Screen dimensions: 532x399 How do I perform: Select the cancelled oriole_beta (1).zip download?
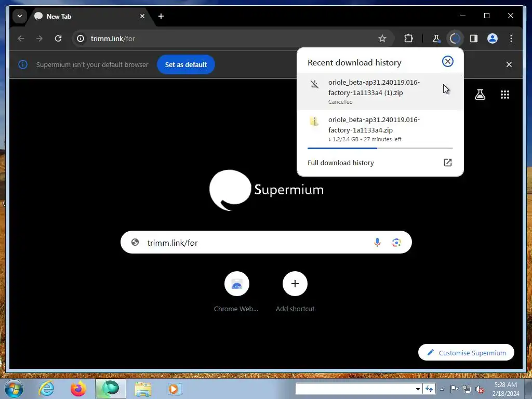(380, 91)
